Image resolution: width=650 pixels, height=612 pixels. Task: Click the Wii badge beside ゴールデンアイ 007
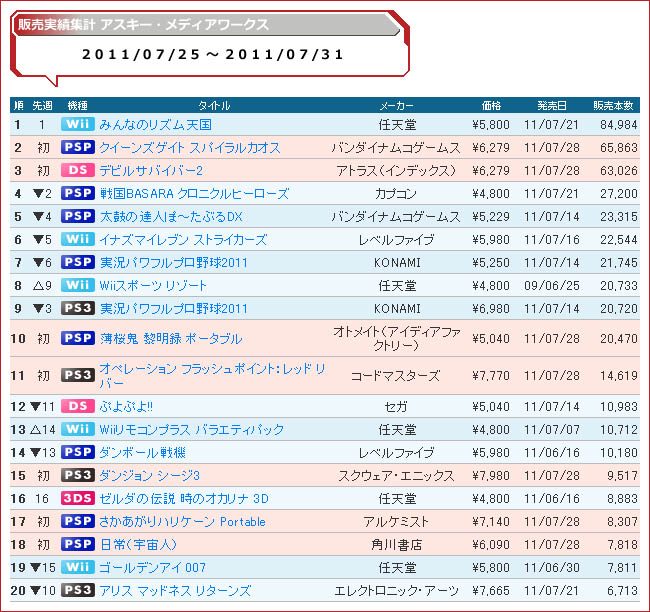click(x=78, y=567)
